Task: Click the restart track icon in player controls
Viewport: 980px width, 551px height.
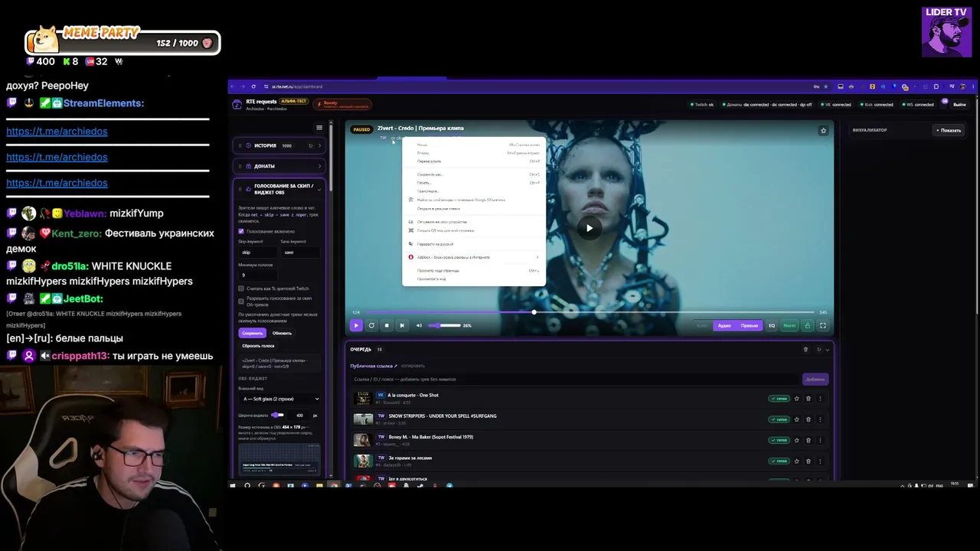Action: tap(371, 325)
